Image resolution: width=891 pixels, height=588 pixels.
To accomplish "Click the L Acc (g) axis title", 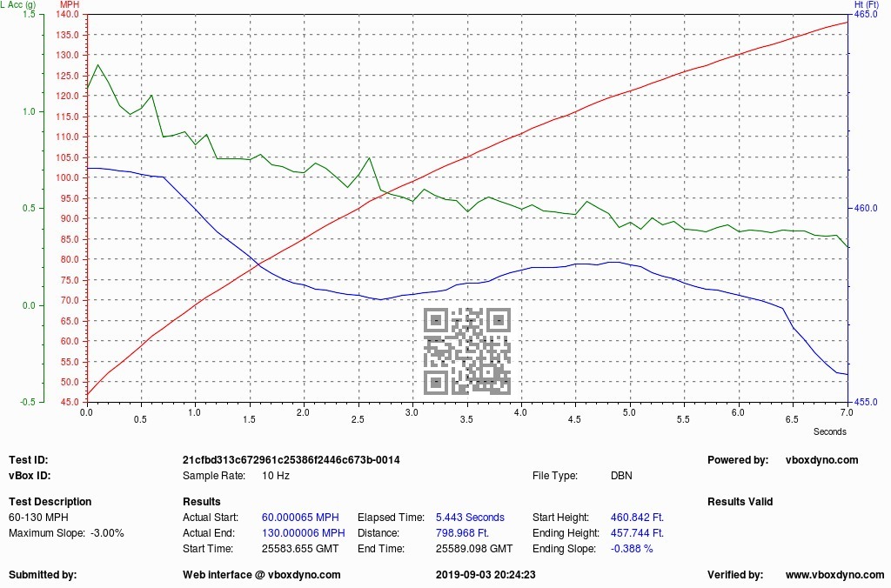I will coord(17,4).
